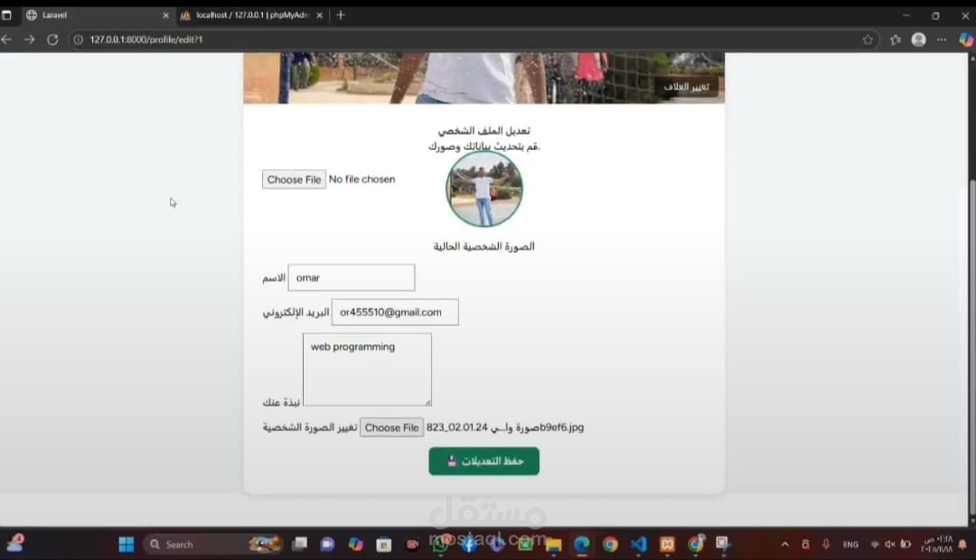View site information icon in address bar
The image size is (976, 560).
tap(79, 39)
